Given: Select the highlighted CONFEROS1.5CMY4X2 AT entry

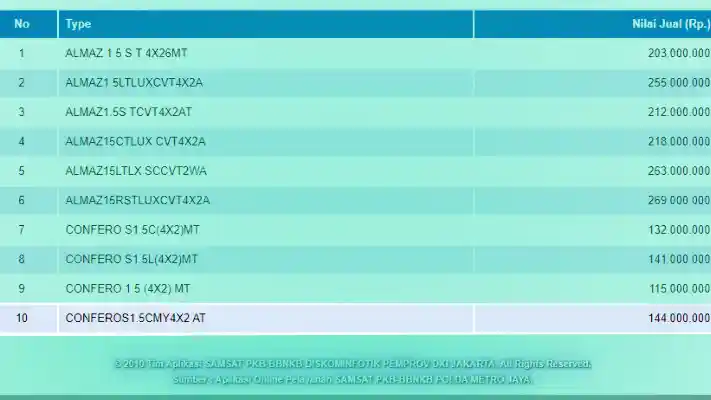Looking at the screenshot, I should (135, 318).
